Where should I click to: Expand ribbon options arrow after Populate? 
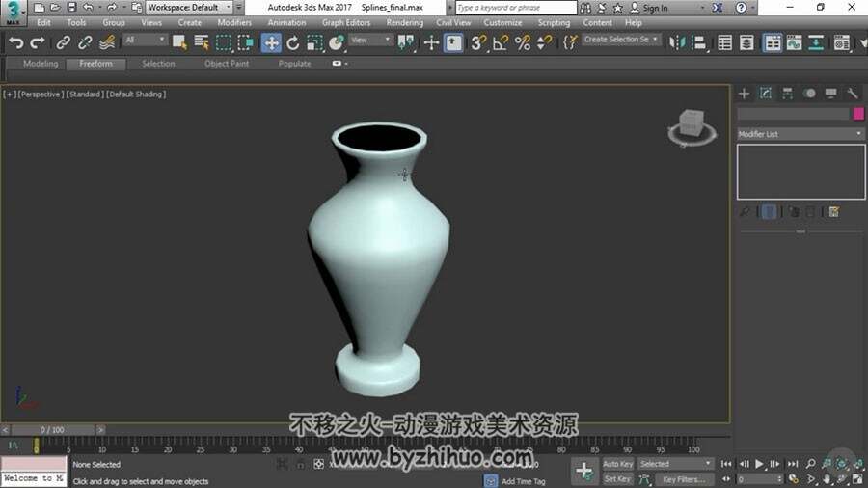pyautogui.click(x=346, y=64)
